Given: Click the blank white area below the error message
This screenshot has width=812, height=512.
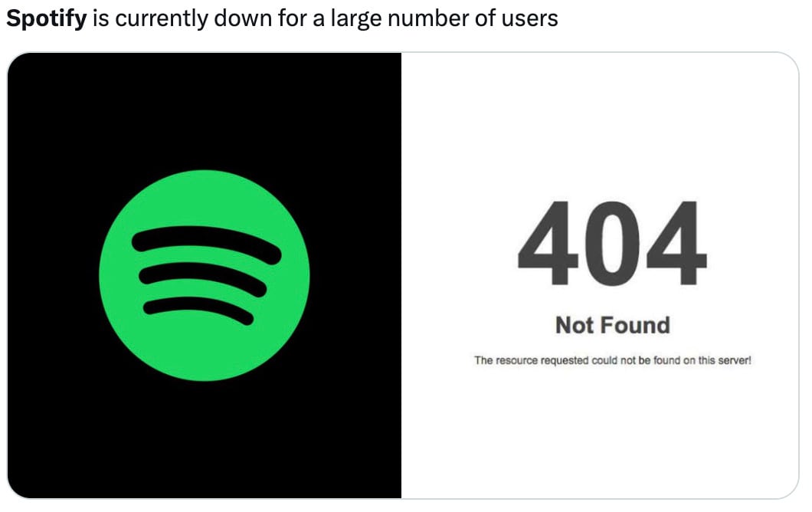Looking at the screenshot, I should [x=605, y=437].
